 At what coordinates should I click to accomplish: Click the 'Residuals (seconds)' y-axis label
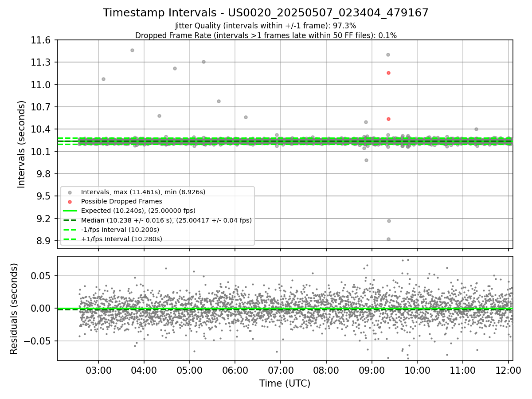14,309
